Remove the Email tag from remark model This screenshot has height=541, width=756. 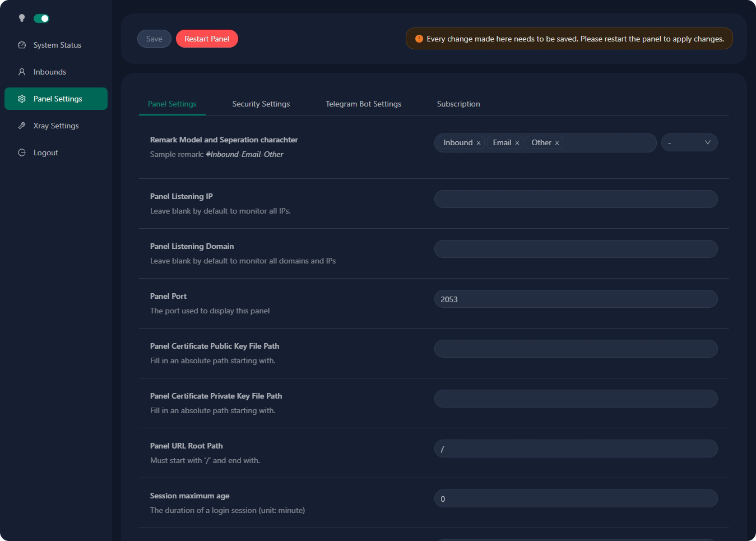517,143
